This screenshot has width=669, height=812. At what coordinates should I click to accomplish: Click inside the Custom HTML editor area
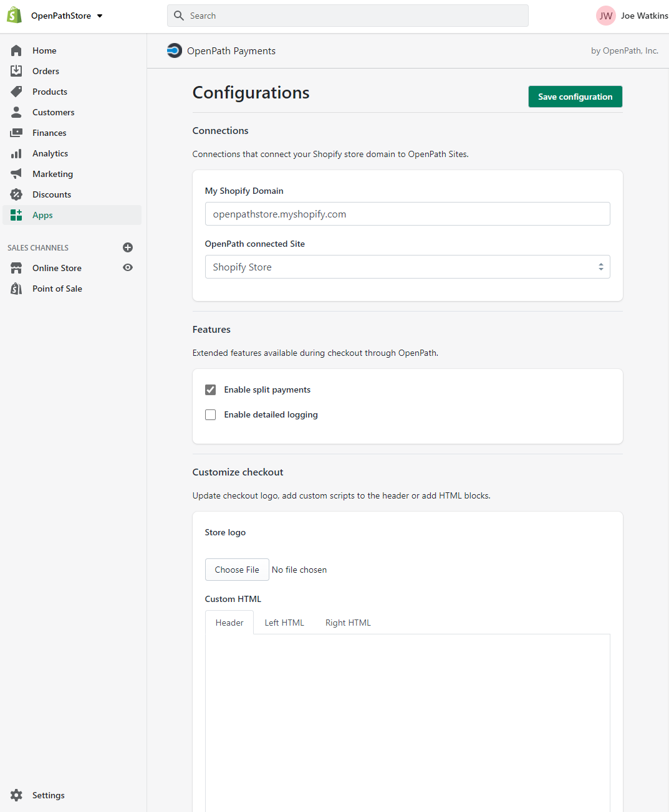[408, 723]
